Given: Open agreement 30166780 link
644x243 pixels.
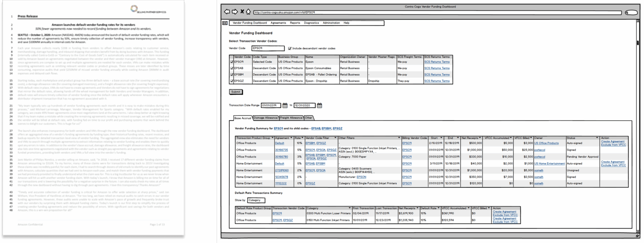Looking at the screenshot, I should [281, 157].
